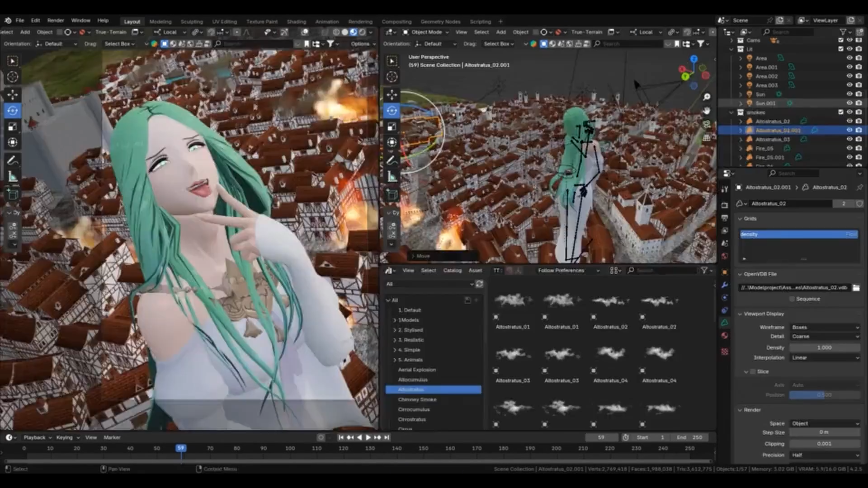Image resolution: width=868 pixels, height=488 pixels.
Task: Open the File menu
Action: (x=20, y=20)
